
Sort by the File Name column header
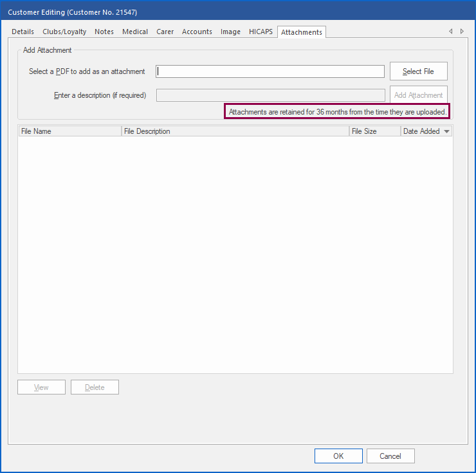coord(70,131)
